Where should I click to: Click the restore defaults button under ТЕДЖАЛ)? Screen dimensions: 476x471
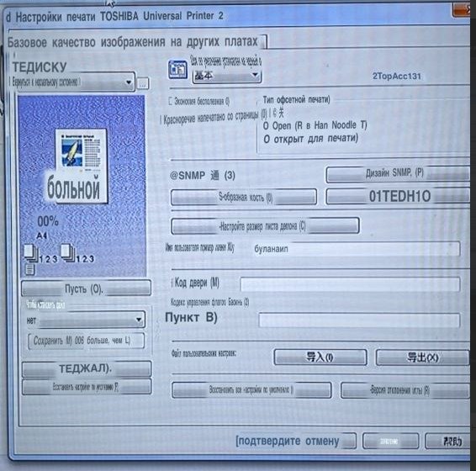87,387
